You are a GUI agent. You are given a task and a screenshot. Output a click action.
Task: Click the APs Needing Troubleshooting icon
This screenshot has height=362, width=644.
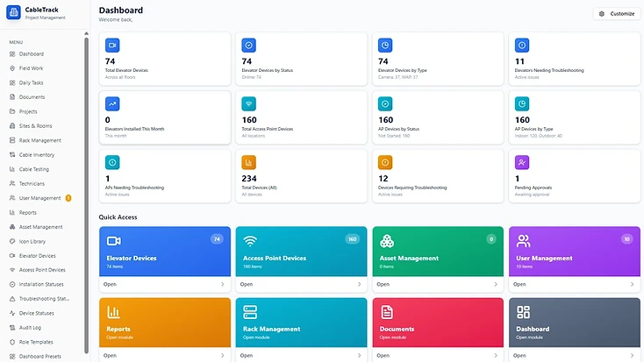pos(112,162)
